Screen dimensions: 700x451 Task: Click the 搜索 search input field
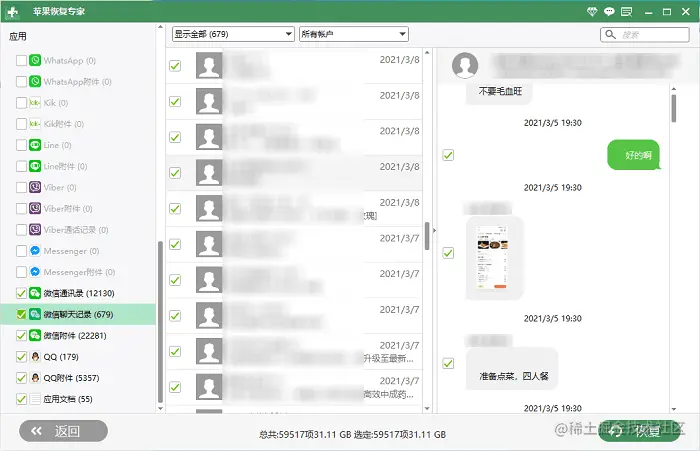(x=645, y=34)
